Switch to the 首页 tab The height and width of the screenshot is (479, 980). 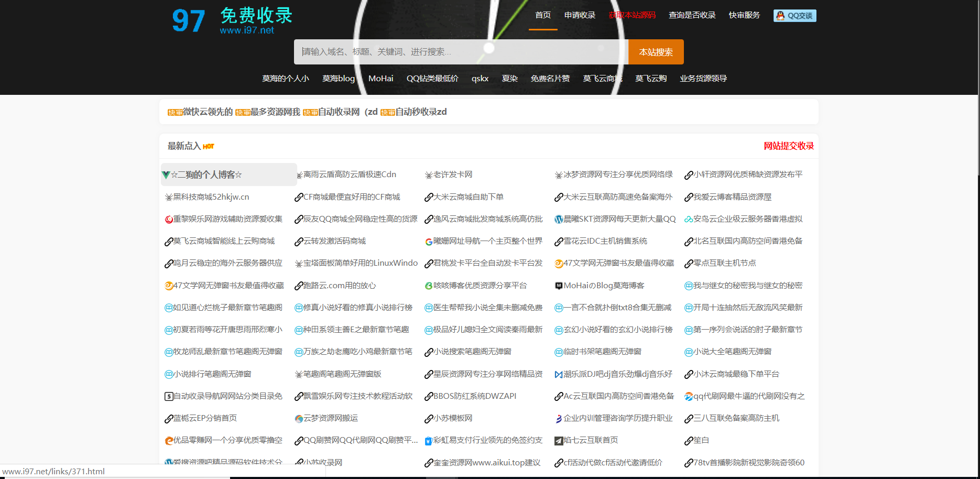[543, 15]
